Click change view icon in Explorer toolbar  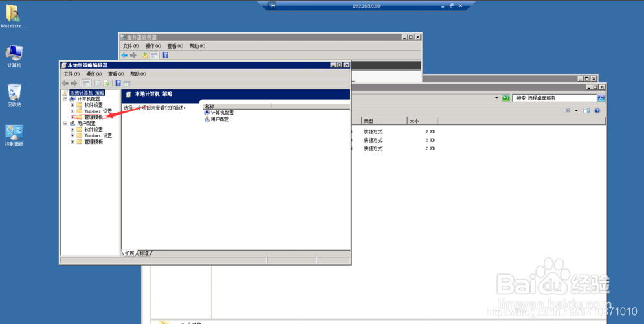[x=567, y=111]
